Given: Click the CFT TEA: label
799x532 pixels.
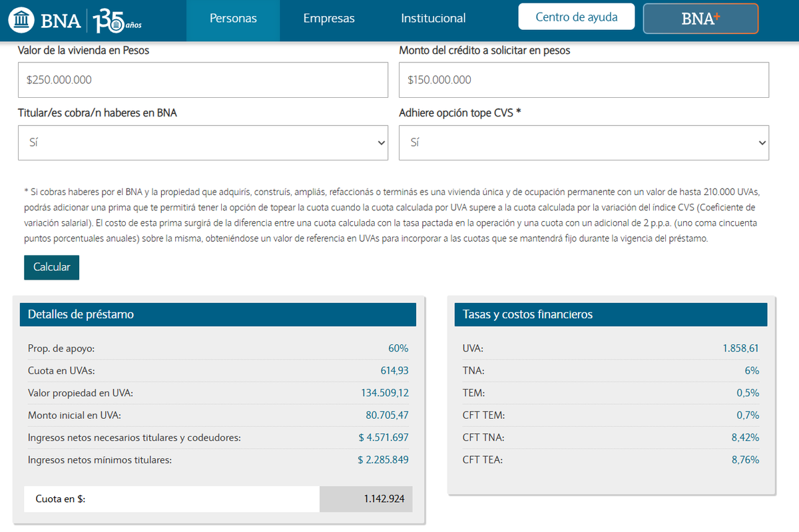Looking at the screenshot, I should (483, 459).
